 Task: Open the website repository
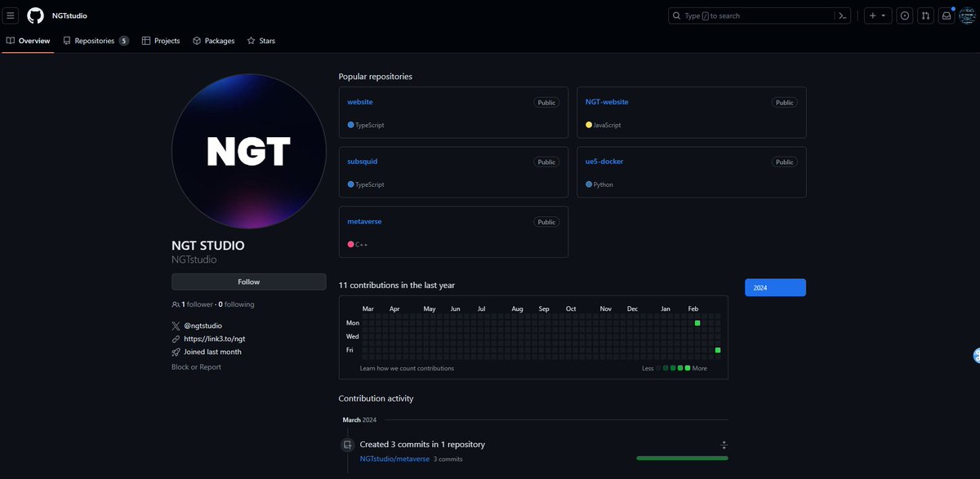pyautogui.click(x=360, y=102)
